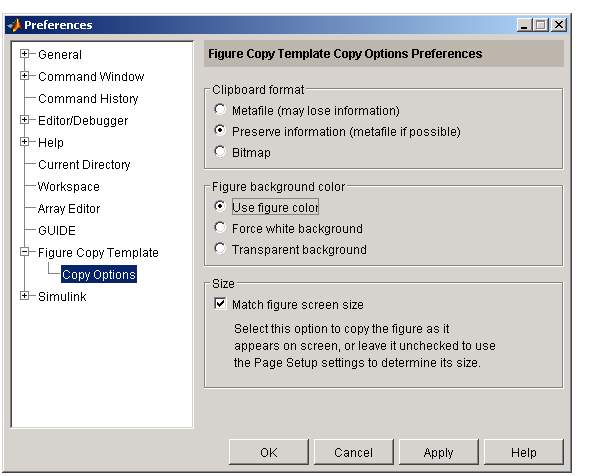Image resolution: width=601 pixels, height=476 pixels.
Task: Choose Transparent background radio button
Action: [220, 249]
